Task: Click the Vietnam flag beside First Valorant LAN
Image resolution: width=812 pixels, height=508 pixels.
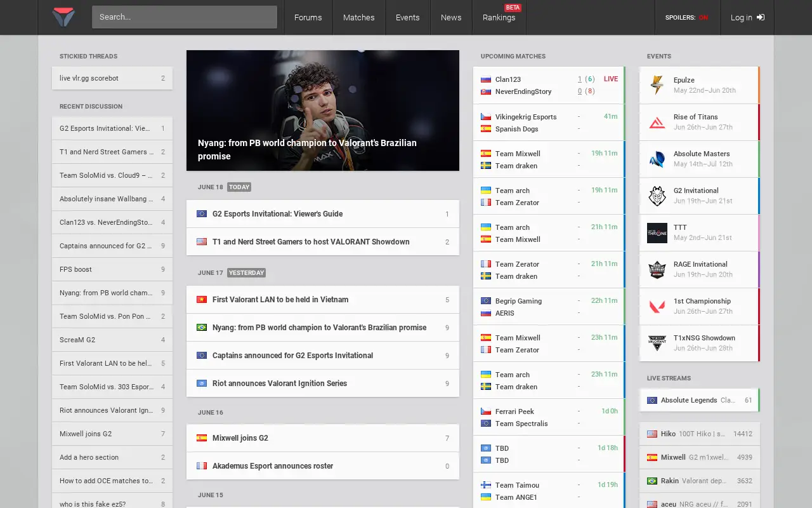Action: (202, 300)
